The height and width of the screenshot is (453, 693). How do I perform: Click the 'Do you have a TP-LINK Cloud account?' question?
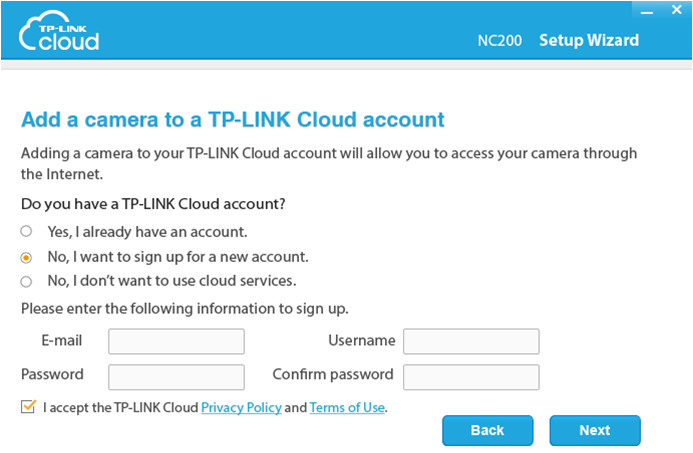153,204
